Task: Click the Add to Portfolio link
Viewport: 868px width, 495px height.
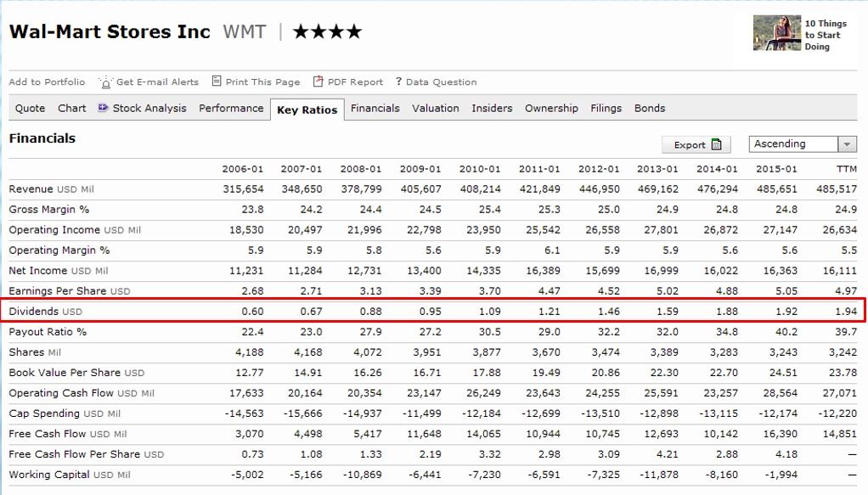Action: [x=47, y=82]
